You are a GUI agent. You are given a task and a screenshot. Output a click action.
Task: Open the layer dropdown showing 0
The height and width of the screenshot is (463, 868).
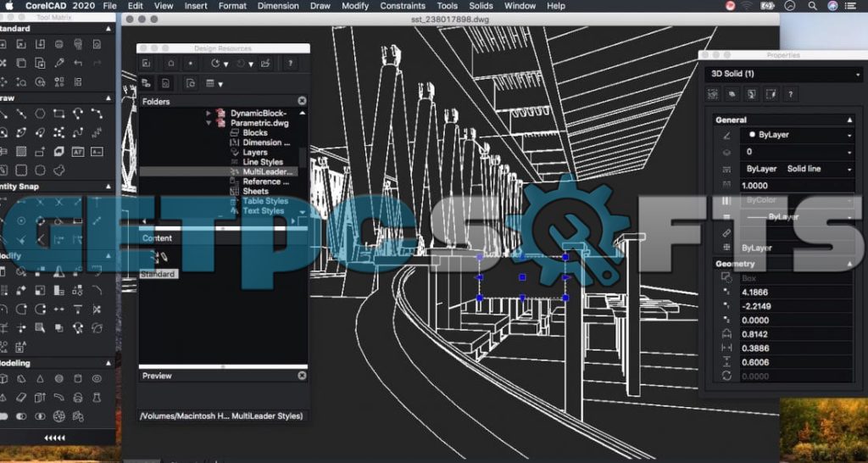[x=797, y=152]
